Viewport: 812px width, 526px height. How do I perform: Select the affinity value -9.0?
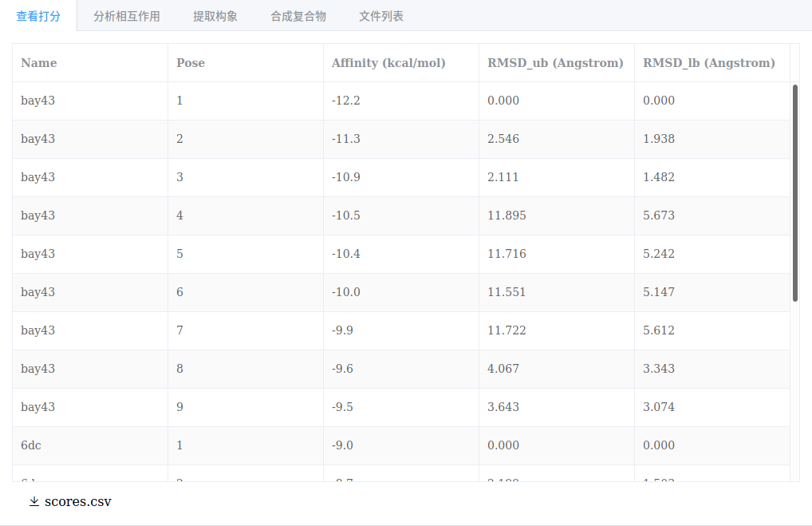pos(342,445)
